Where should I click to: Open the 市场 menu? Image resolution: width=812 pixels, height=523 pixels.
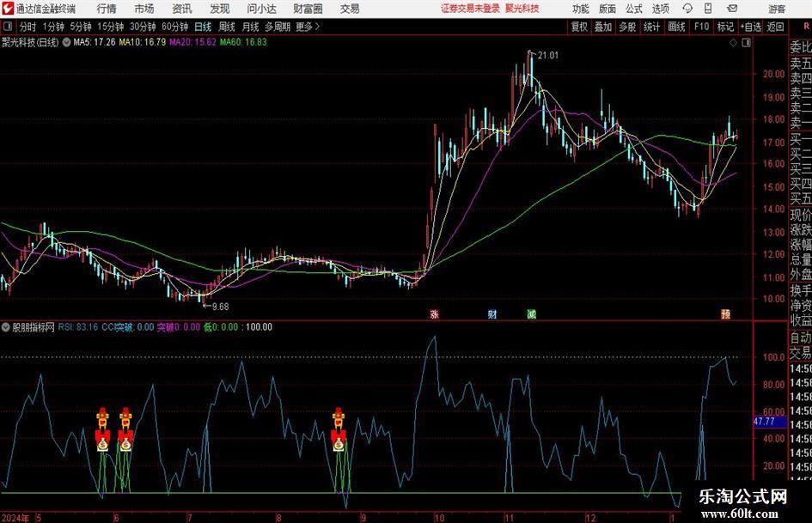click(144, 9)
